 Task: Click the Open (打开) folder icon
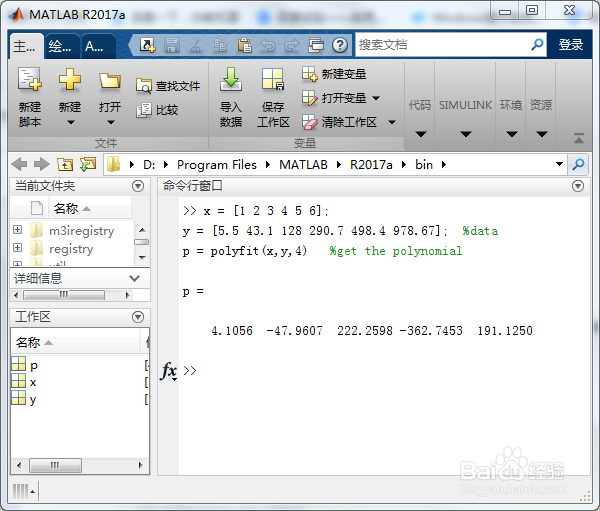110,80
